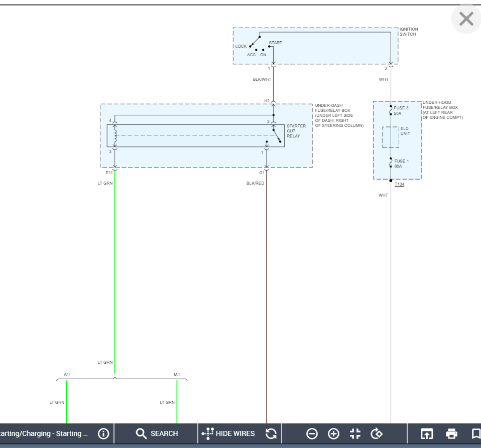The width and height of the screenshot is (481, 448).
Task: Print the wiring diagram
Action: pyautogui.click(x=452, y=433)
